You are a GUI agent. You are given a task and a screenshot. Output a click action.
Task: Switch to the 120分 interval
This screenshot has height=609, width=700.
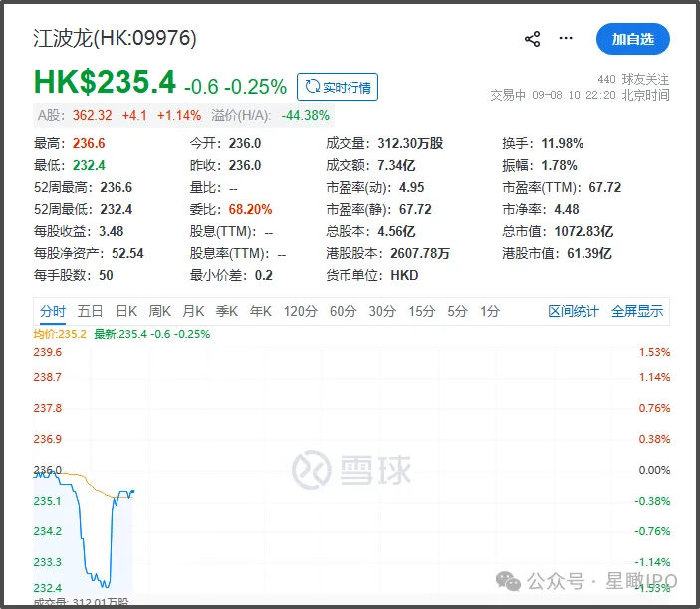(x=301, y=311)
